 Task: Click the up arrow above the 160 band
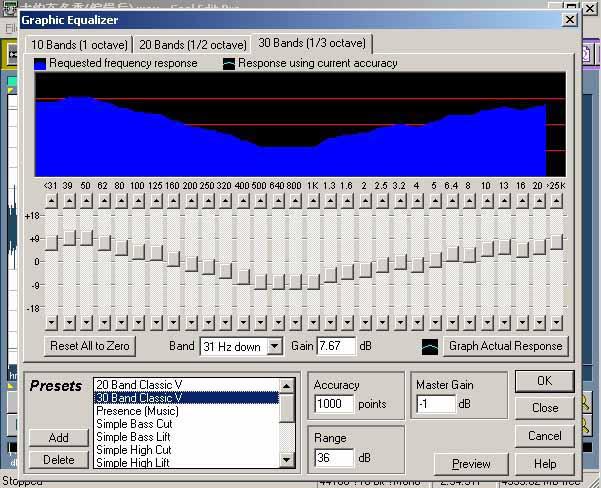coord(173,201)
